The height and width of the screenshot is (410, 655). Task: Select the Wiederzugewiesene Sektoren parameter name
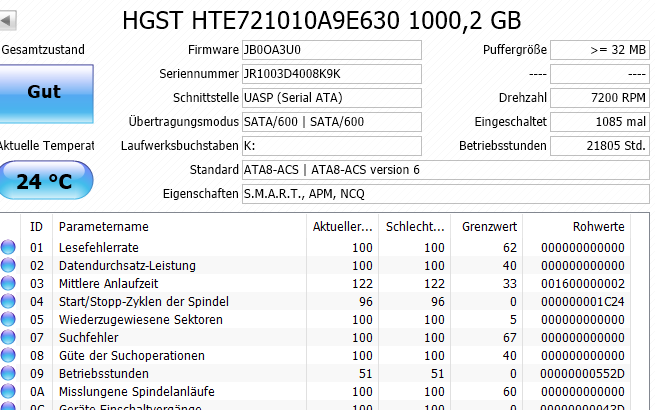point(141,319)
